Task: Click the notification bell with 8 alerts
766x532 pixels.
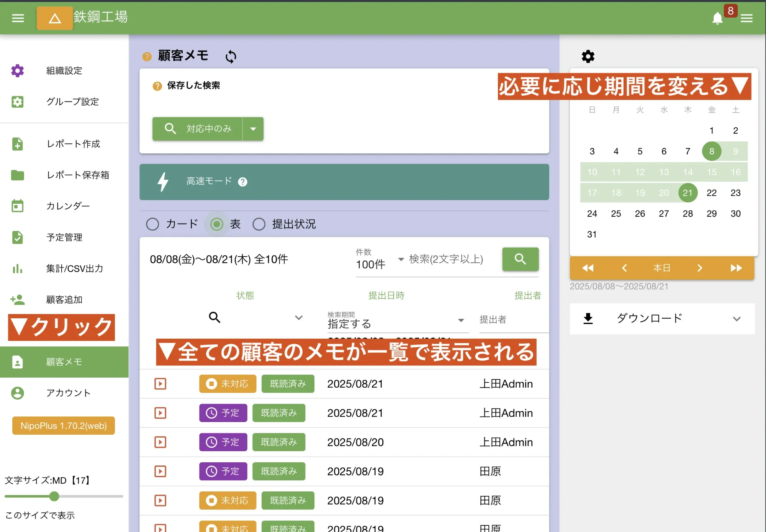Action: click(717, 18)
